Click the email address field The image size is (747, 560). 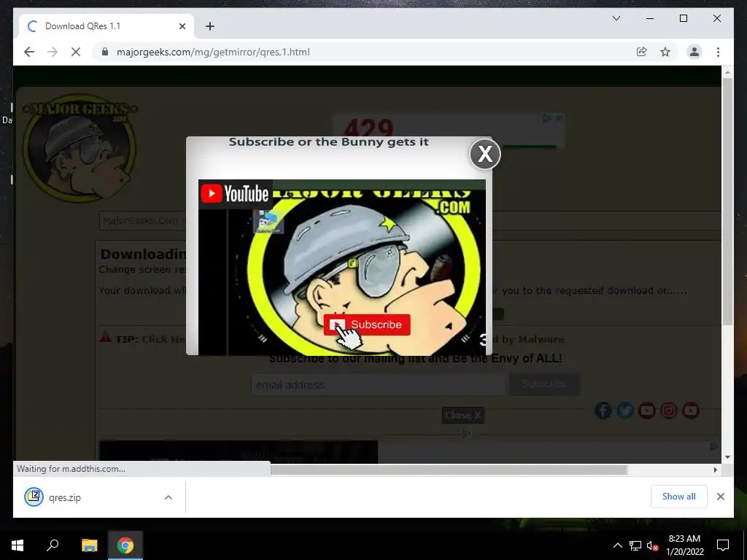tap(379, 384)
